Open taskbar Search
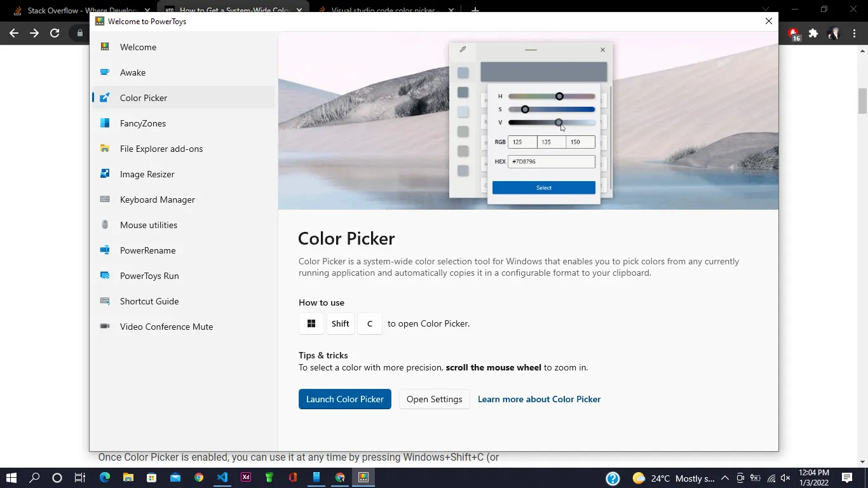Image resolution: width=868 pixels, height=488 pixels. [34, 478]
